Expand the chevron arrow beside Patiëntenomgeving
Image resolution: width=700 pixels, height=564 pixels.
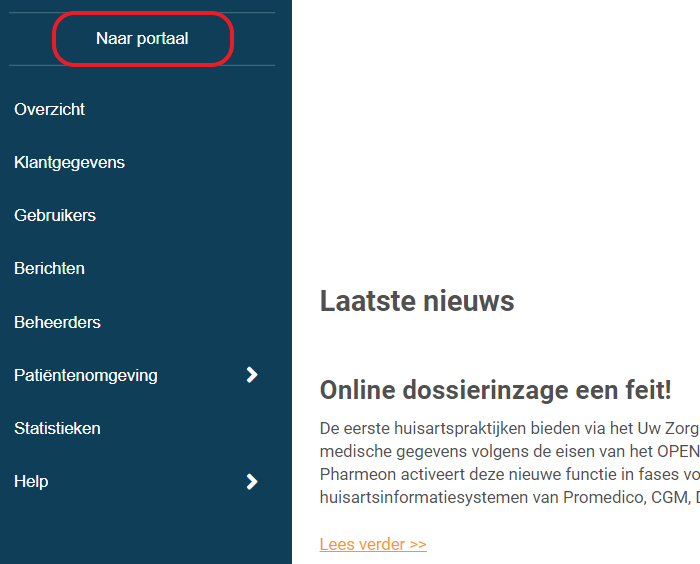[252, 375]
